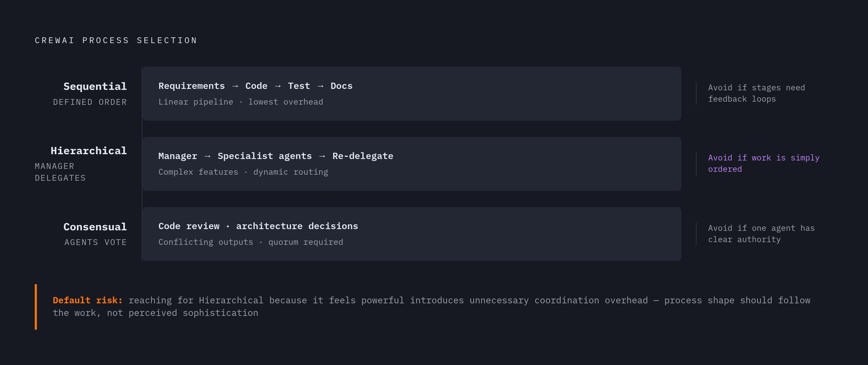
Task: Click 'Code review · architecture decisions' heading
Action: click(258, 226)
